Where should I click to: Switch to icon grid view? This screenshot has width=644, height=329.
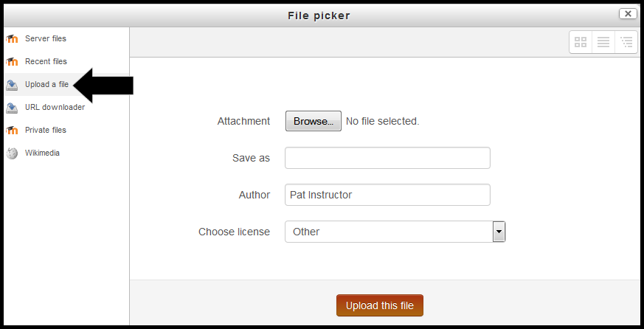(581, 42)
